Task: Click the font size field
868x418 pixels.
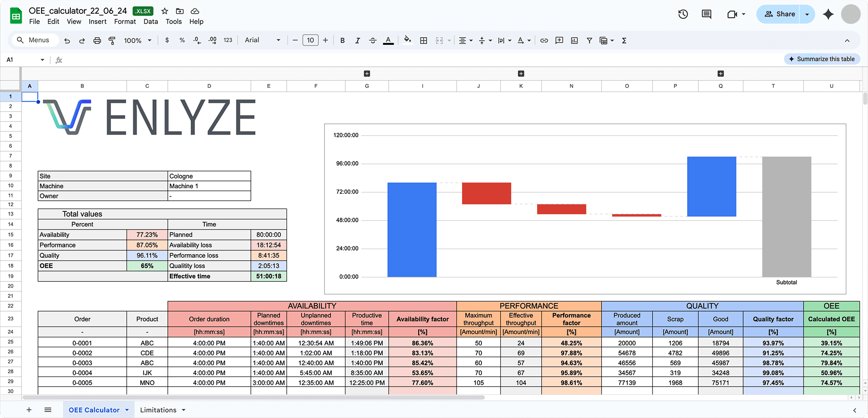Action: click(x=310, y=41)
